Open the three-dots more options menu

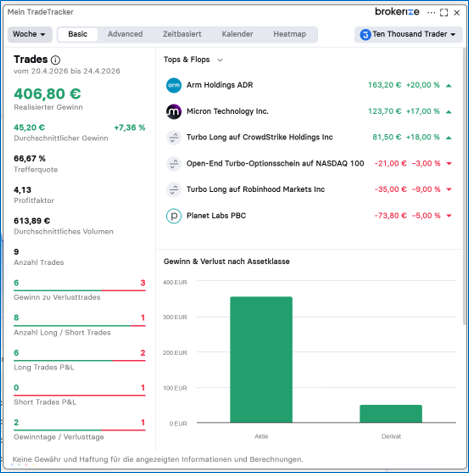point(431,13)
